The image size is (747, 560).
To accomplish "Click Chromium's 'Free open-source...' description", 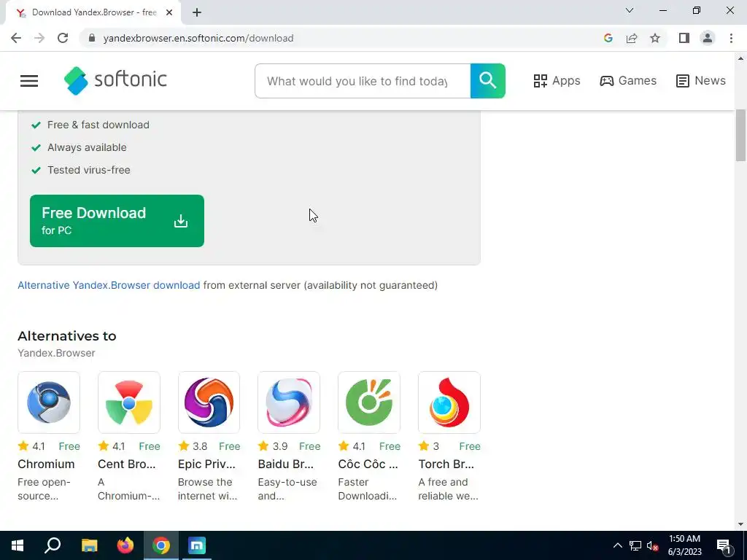I will pos(44,489).
